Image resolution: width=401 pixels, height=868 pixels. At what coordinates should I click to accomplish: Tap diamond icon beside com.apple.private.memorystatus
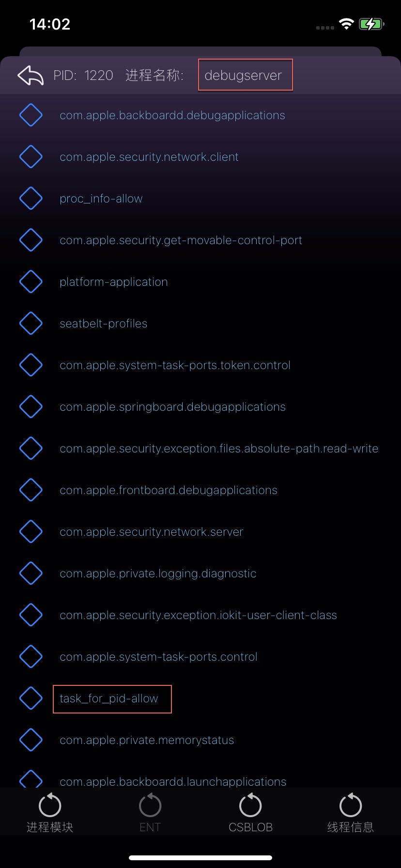pos(31,740)
